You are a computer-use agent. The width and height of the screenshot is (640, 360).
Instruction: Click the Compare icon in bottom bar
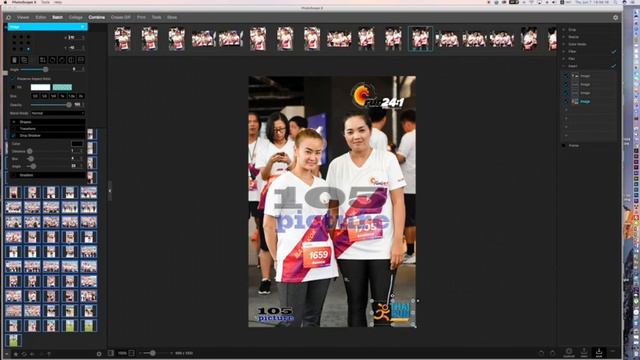pos(569,352)
